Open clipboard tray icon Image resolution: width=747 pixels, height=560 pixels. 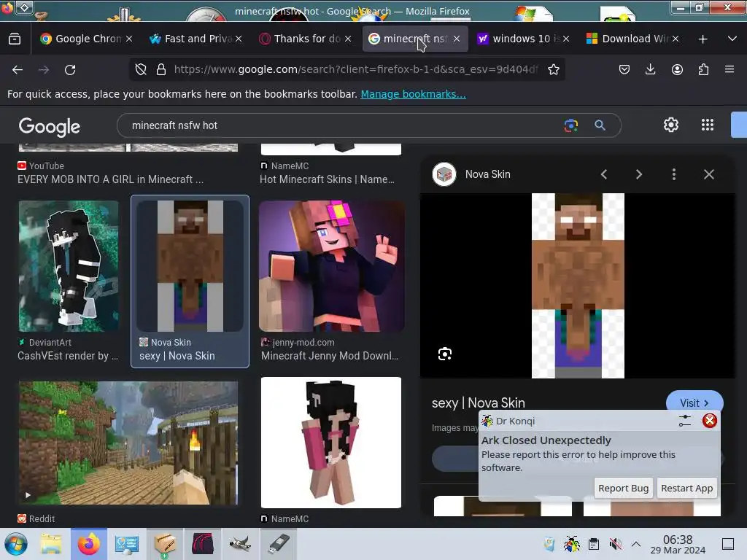(594, 544)
